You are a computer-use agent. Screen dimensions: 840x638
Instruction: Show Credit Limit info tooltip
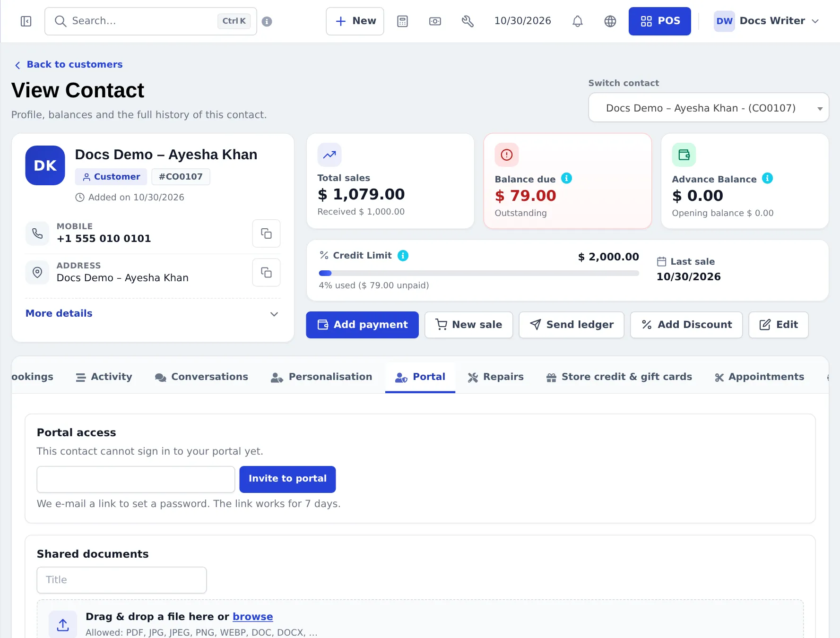[x=403, y=256]
